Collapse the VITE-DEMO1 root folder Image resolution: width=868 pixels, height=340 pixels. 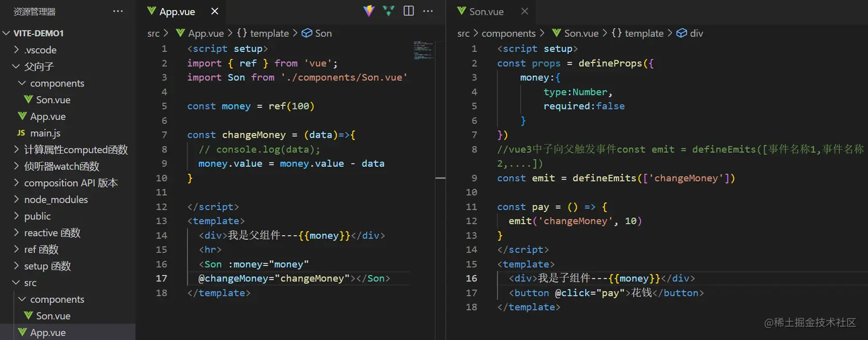click(68, 33)
